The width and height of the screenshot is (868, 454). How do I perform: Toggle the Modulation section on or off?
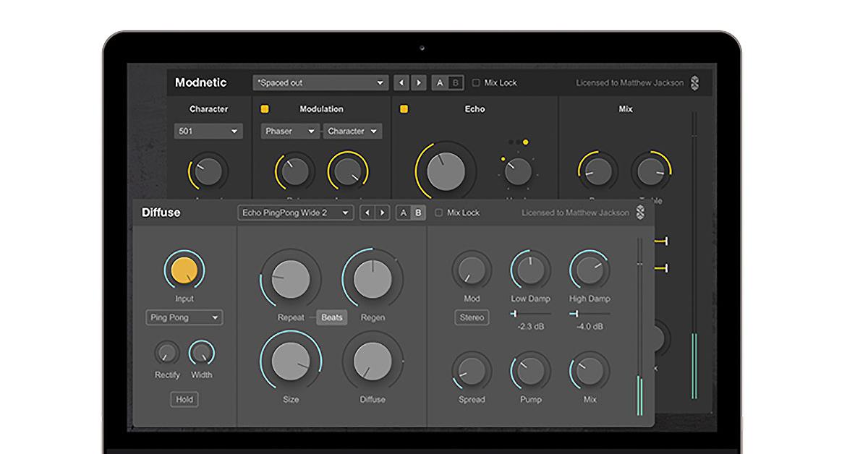[265, 108]
